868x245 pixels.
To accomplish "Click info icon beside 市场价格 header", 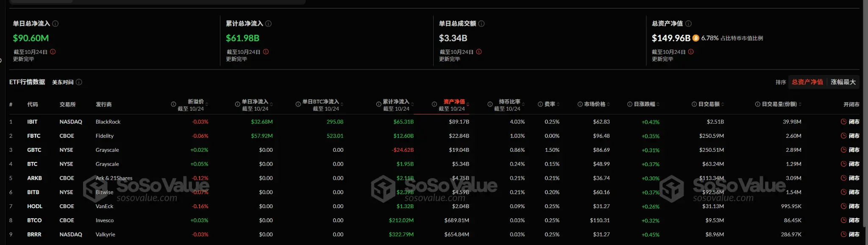I will [x=580, y=104].
